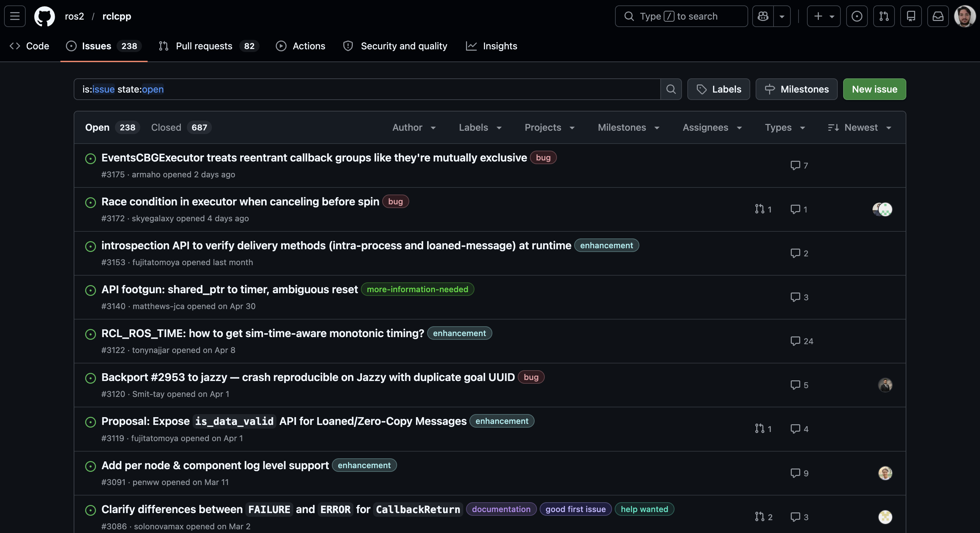Click the more-information-needed label

click(x=417, y=289)
